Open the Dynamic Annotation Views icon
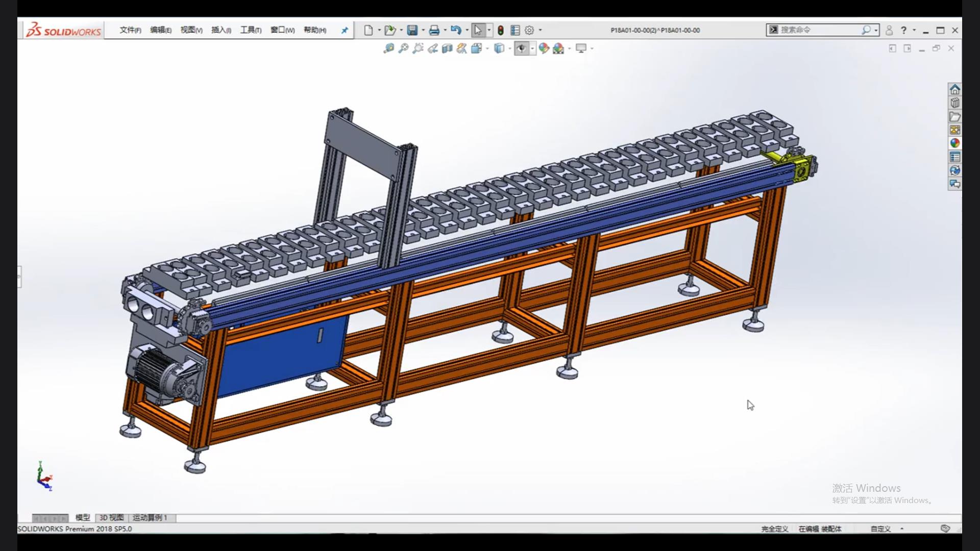This screenshot has height=551, width=980. (462, 48)
